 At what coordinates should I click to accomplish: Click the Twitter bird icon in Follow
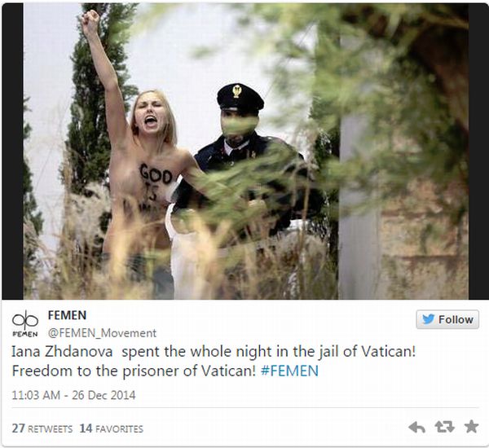pos(429,319)
